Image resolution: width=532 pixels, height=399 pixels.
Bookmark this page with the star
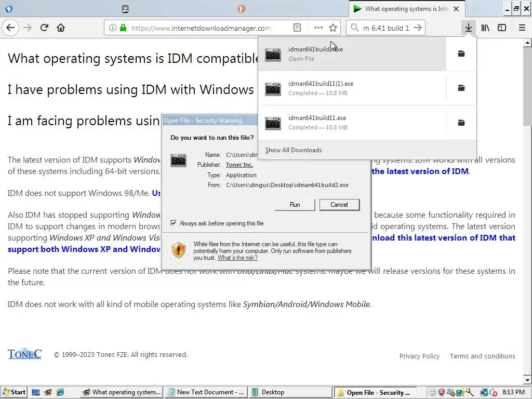point(333,28)
